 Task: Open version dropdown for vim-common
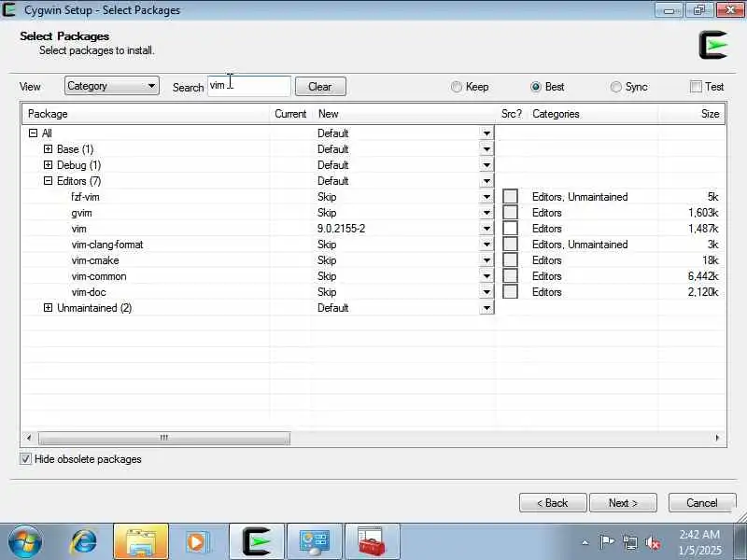point(486,276)
